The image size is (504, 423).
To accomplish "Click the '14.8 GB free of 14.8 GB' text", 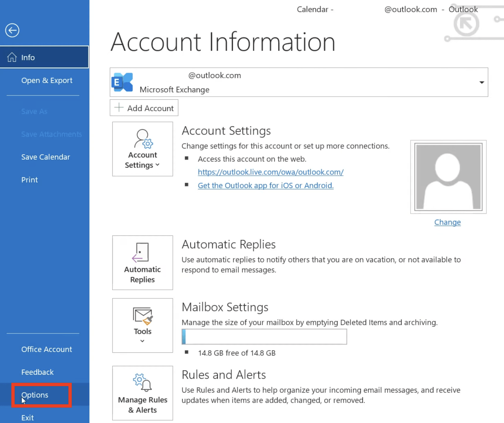I will point(237,353).
